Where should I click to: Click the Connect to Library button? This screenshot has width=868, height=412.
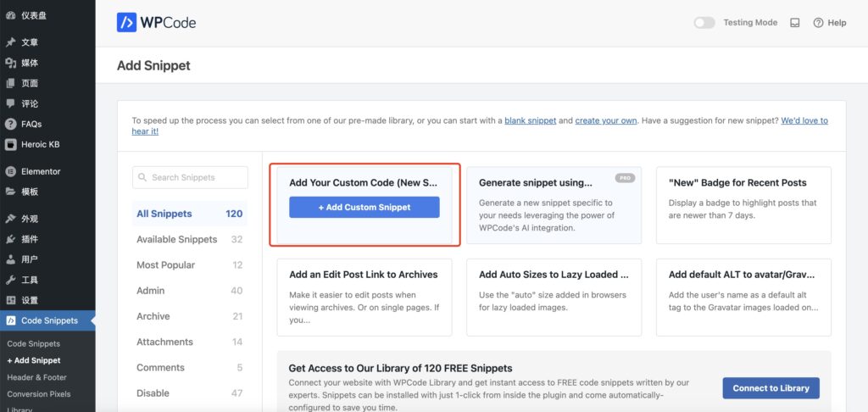(771, 388)
